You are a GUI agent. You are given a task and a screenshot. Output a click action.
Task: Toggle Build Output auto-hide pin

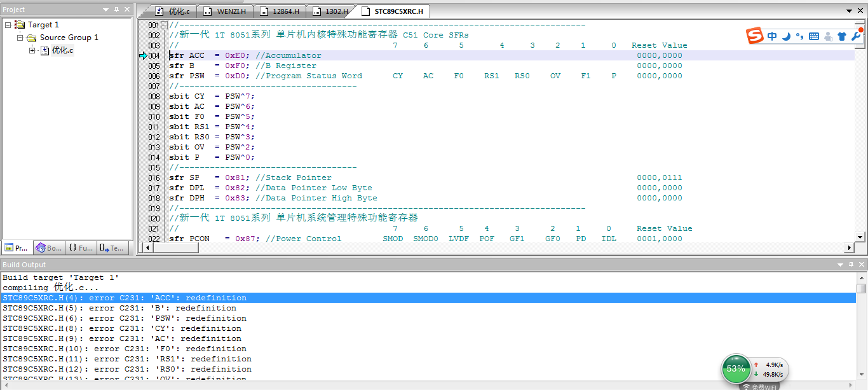[x=851, y=265]
